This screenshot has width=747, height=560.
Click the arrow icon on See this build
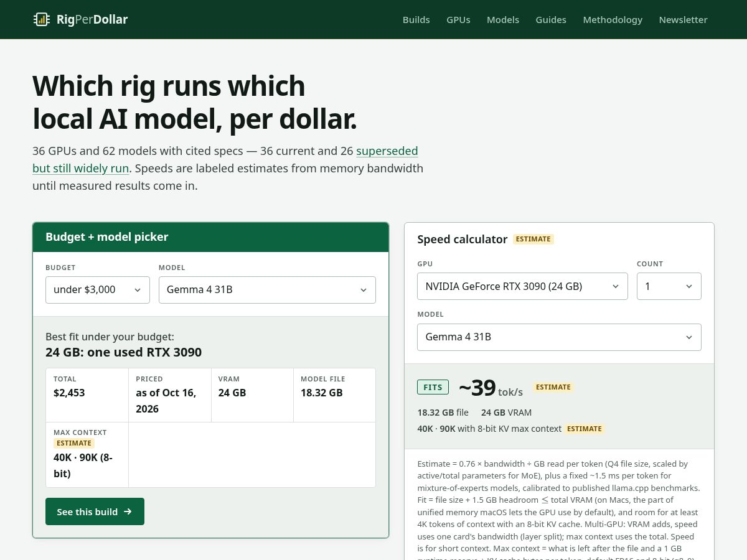click(x=128, y=511)
